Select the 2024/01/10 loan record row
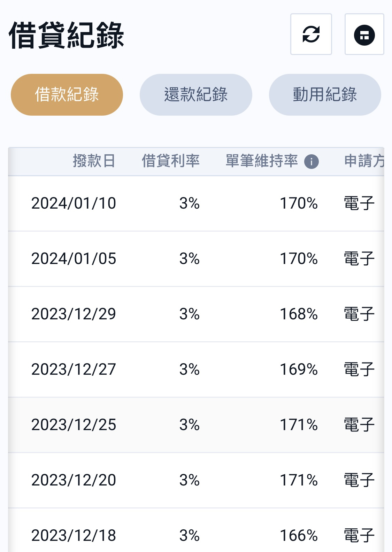 pos(196,203)
